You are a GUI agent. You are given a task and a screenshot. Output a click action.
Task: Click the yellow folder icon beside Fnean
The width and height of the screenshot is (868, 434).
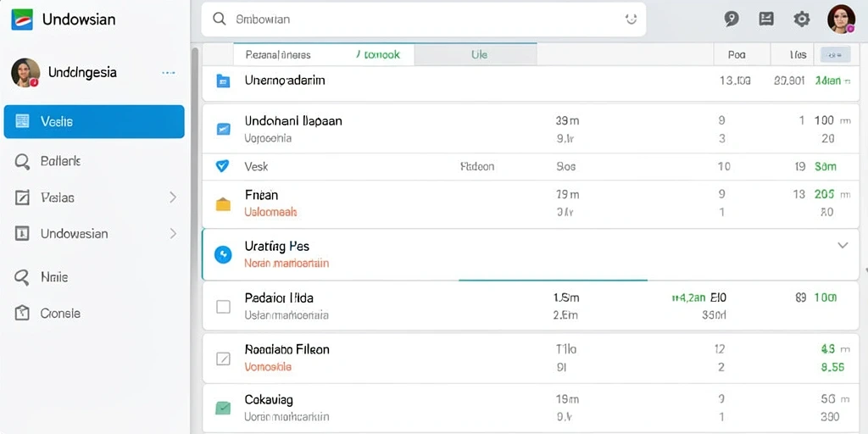pyautogui.click(x=223, y=203)
